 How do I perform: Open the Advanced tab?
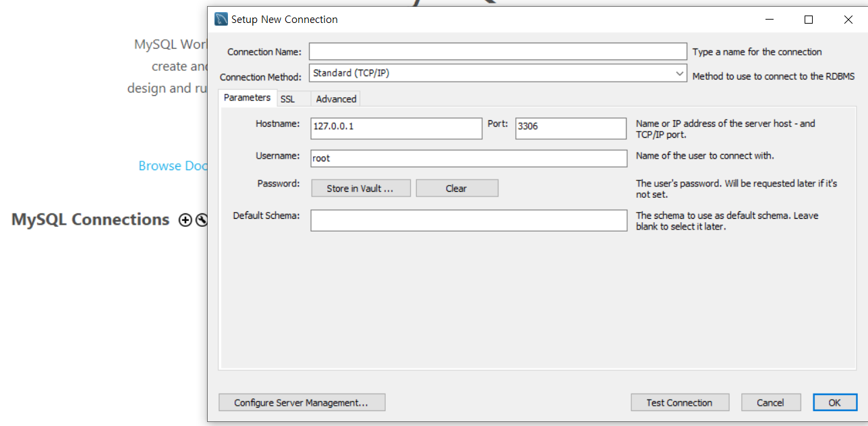click(336, 99)
